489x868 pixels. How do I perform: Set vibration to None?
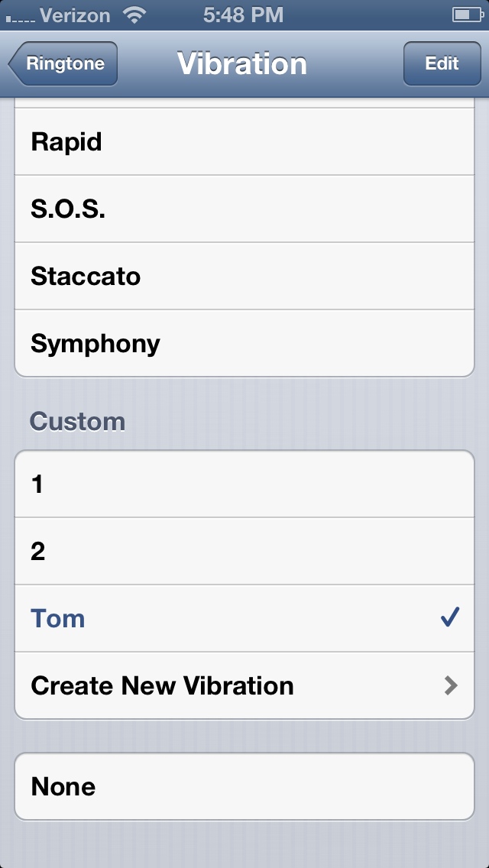(x=244, y=786)
